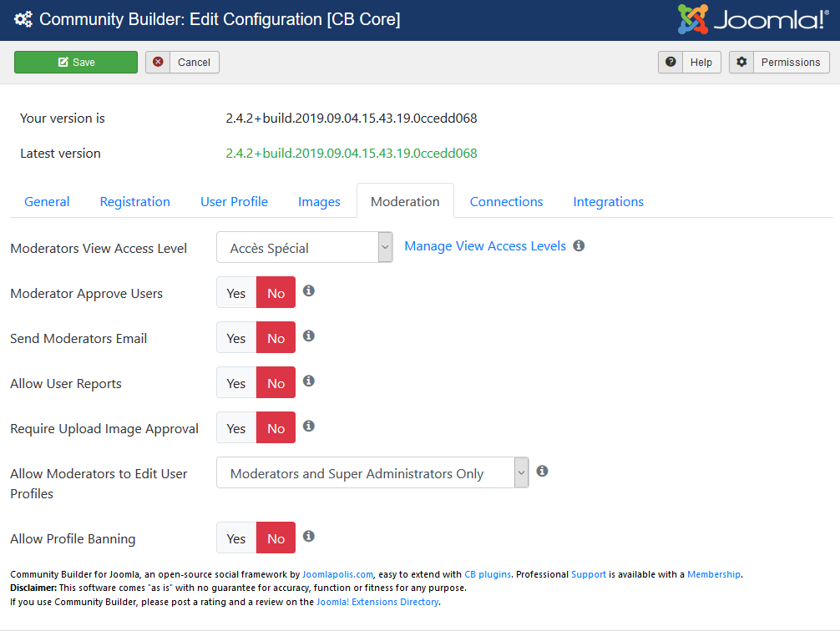
Task: Set Send Moderators Email to No
Action: coord(276,337)
